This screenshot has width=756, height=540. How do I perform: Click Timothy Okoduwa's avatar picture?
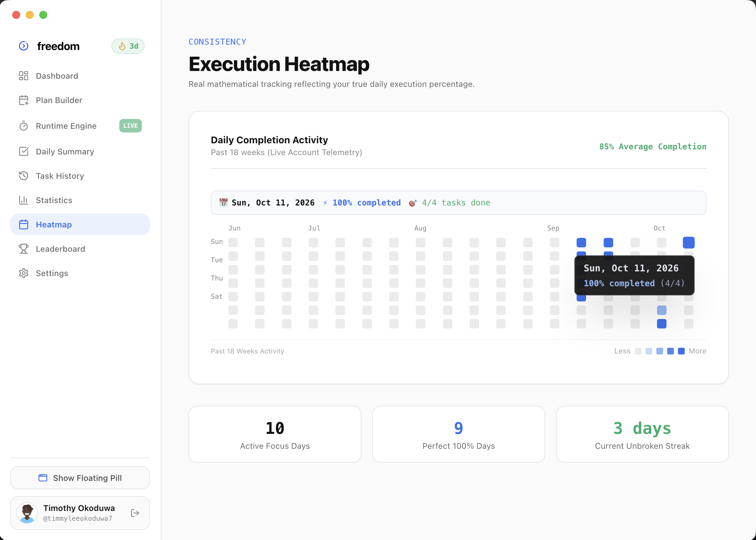tap(27, 513)
